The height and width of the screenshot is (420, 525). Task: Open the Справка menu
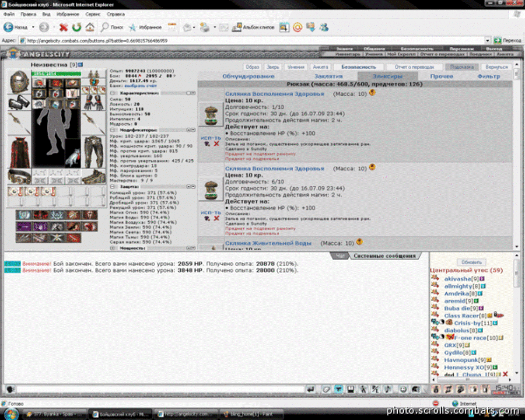point(115,14)
